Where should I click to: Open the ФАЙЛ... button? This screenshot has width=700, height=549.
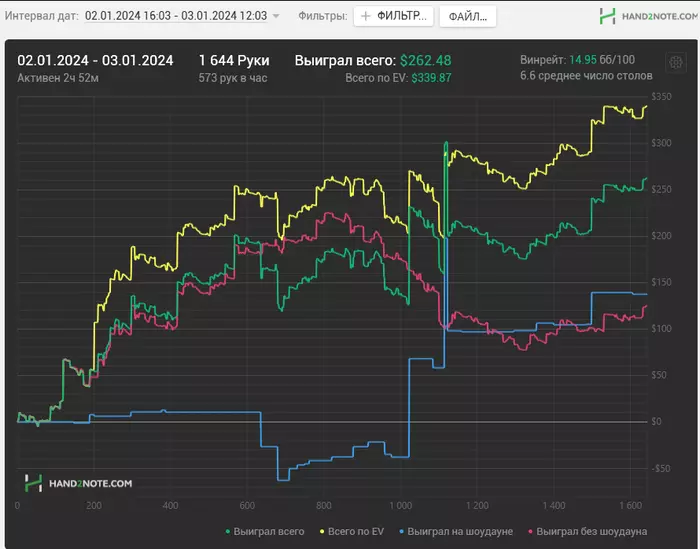coord(467,17)
